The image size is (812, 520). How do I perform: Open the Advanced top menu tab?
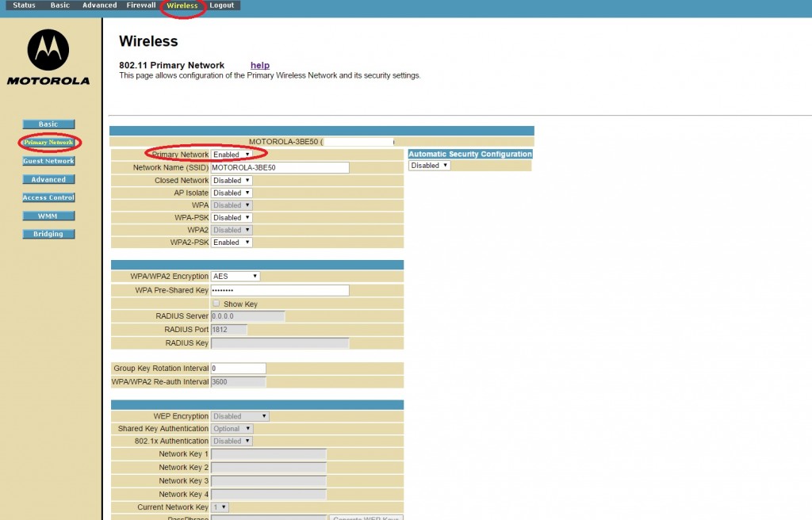pyautogui.click(x=99, y=6)
